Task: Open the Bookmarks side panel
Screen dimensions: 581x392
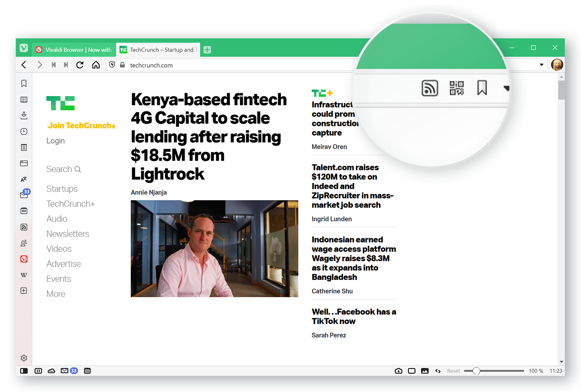Action: coord(24,83)
